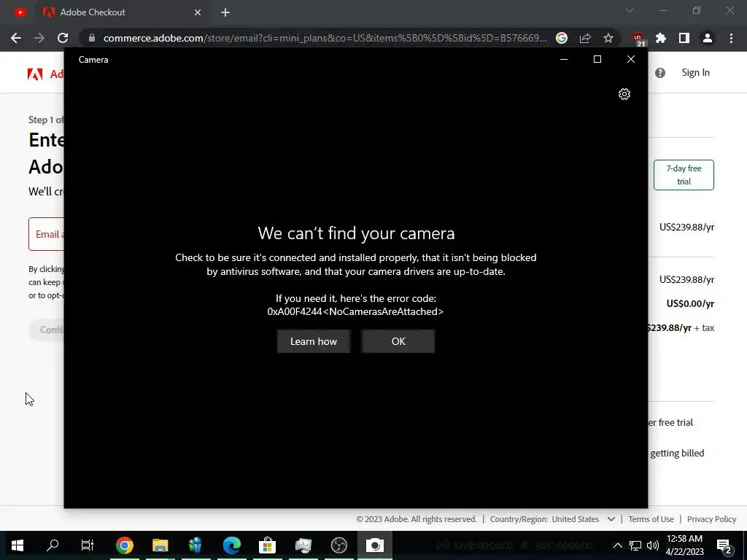Open Chrome from the taskbar
The height and width of the screenshot is (560, 747).
click(x=124, y=545)
